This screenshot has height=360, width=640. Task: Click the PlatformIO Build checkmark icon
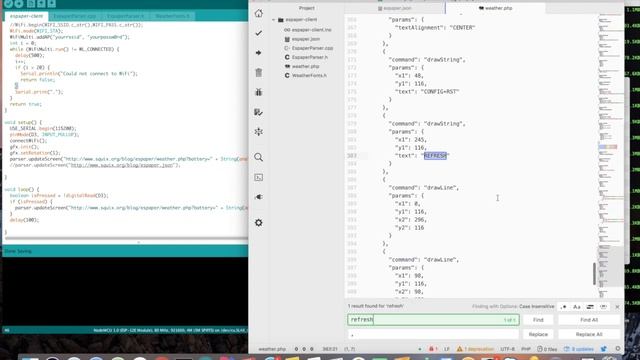[258, 33]
